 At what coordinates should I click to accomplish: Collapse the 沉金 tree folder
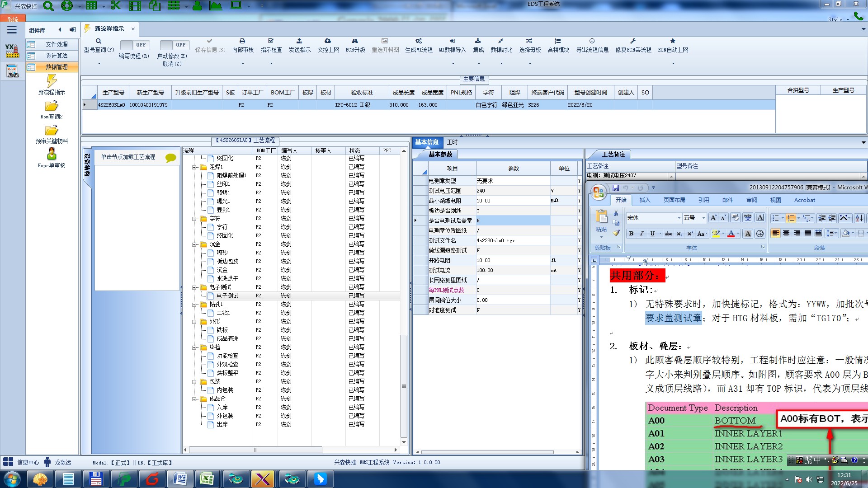tap(195, 244)
